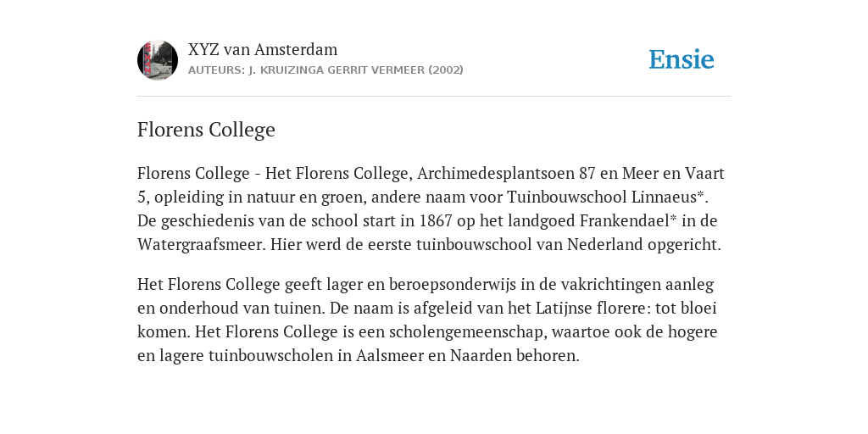Click the Florens College article heading
This screenshot has height=434, width=868.
coord(206,130)
